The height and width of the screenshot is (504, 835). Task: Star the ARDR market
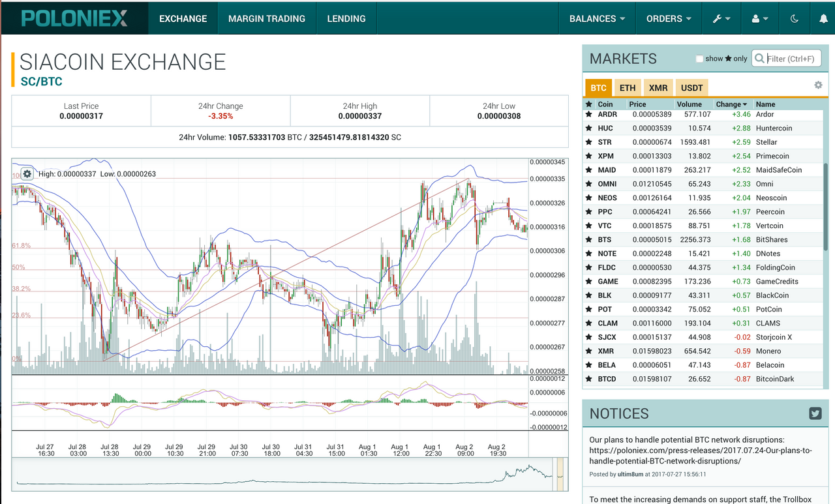(589, 115)
